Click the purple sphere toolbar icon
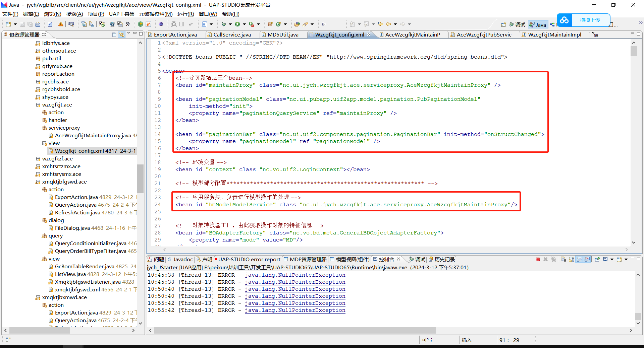This screenshot has width=644, height=348. [x=161, y=24]
